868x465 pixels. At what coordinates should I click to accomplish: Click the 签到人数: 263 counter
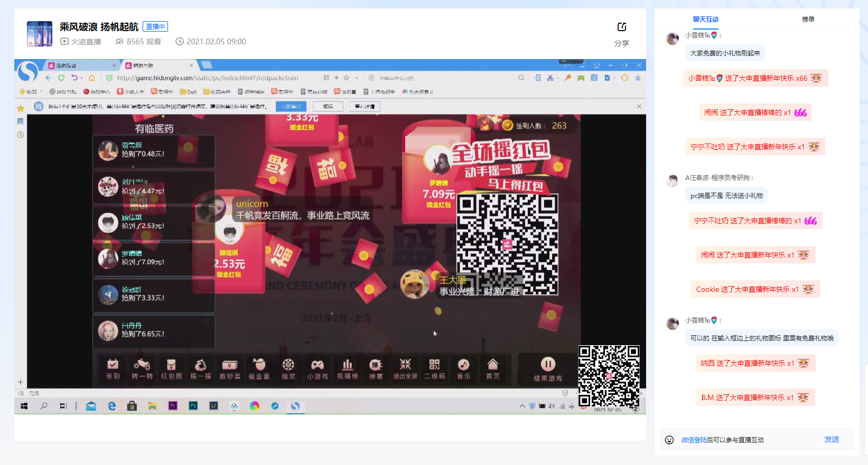click(x=534, y=126)
